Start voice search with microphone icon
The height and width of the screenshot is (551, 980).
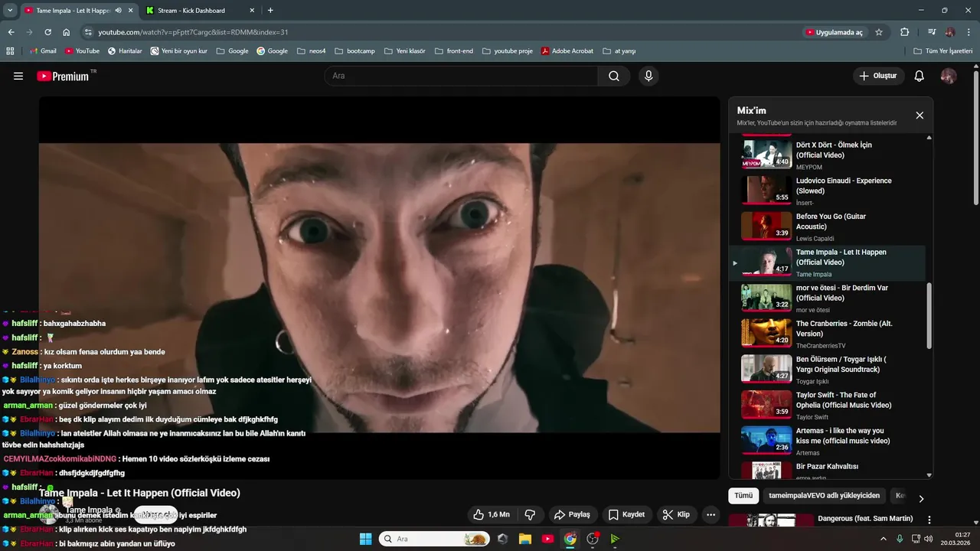coord(648,76)
